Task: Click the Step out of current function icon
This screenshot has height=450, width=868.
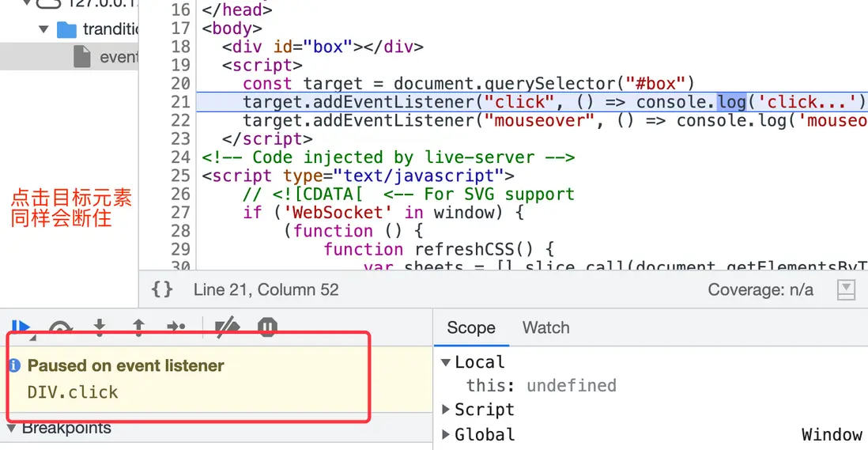Action: click(138, 327)
